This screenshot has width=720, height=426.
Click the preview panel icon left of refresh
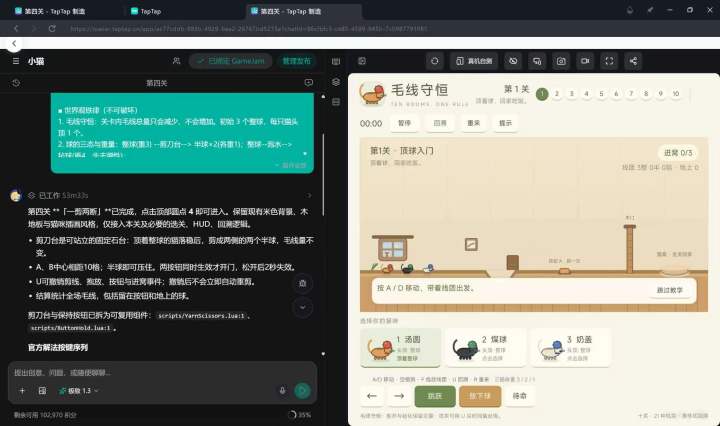tap(362, 61)
